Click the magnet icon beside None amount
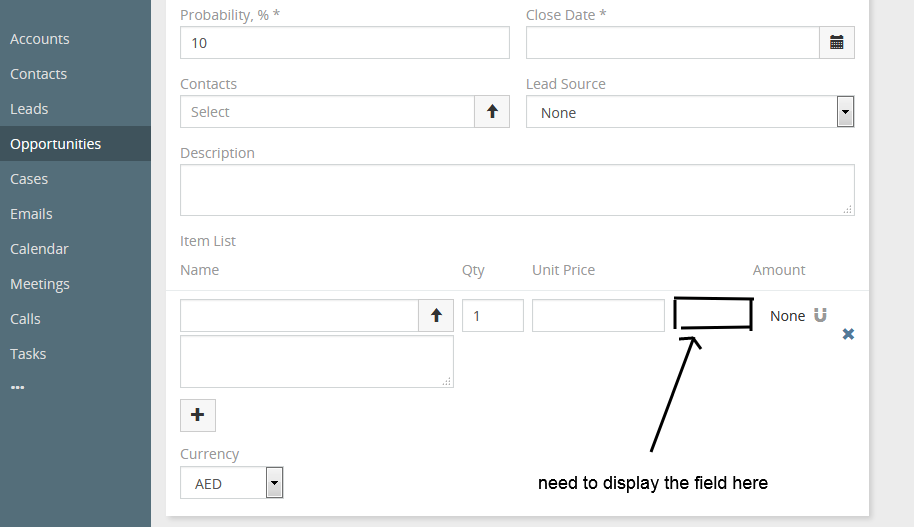This screenshot has width=914, height=527. pos(820,315)
